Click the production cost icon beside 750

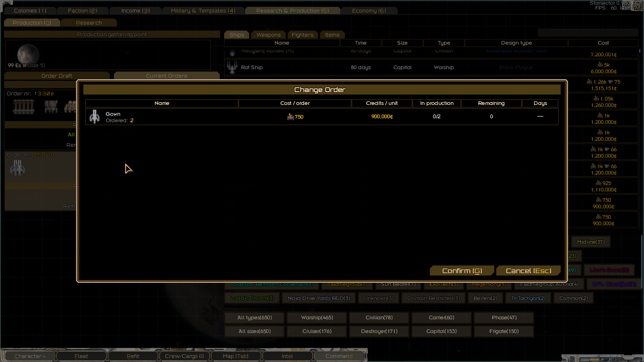(290, 117)
